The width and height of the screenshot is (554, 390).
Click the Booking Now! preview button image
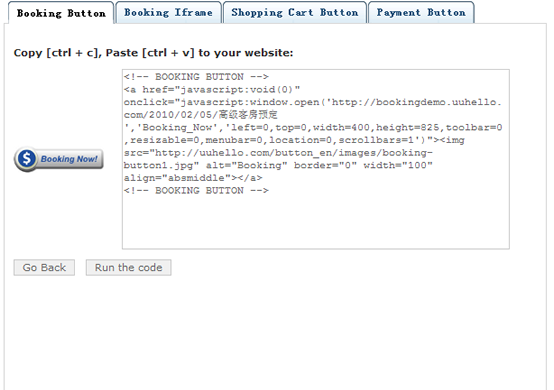click(x=59, y=159)
